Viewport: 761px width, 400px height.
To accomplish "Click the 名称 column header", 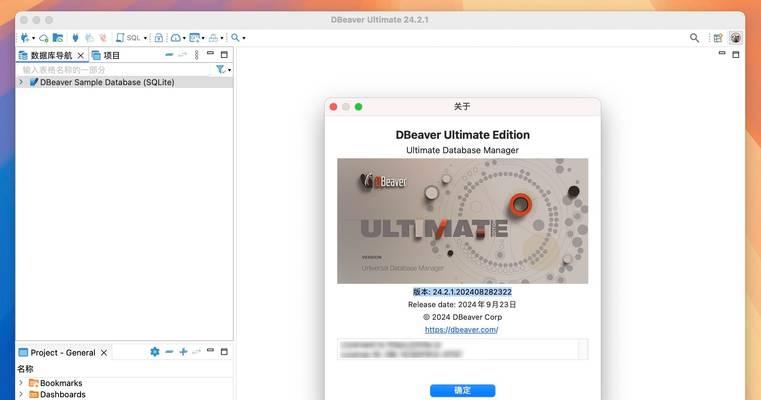I will click(25, 369).
